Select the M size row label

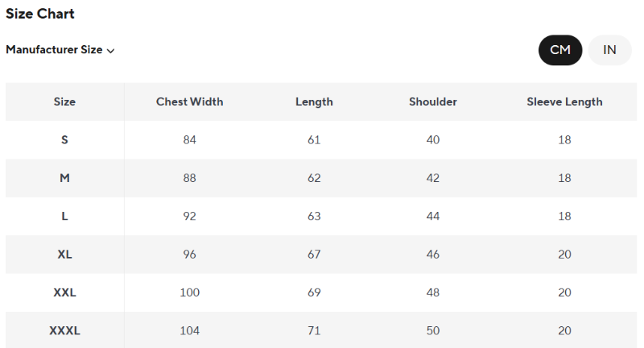click(64, 178)
